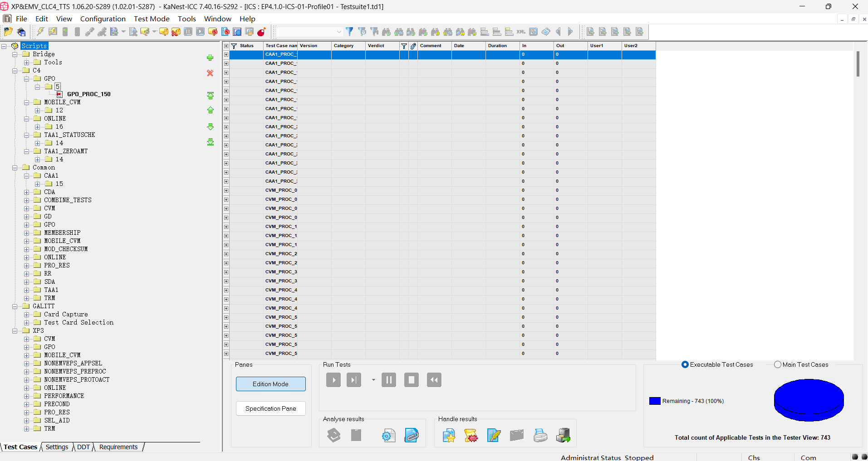
Task: Expand the PERFORMANCE folder under XP3
Action: pos(27,396)
